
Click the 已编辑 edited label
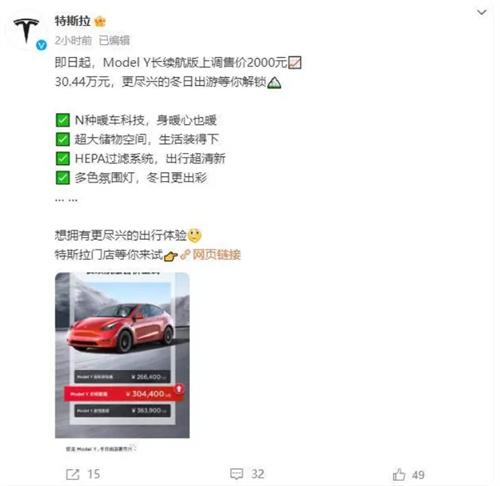pos(114,41)
